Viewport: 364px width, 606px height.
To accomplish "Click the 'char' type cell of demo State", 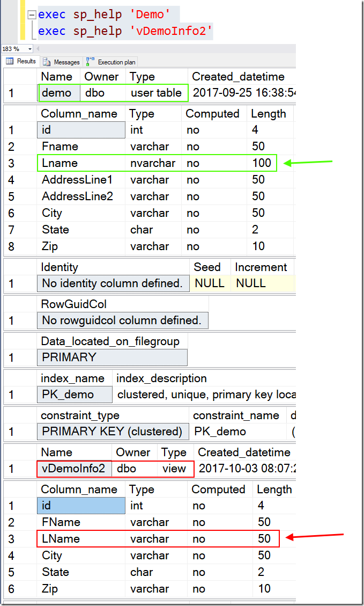I will pos(153,230).
